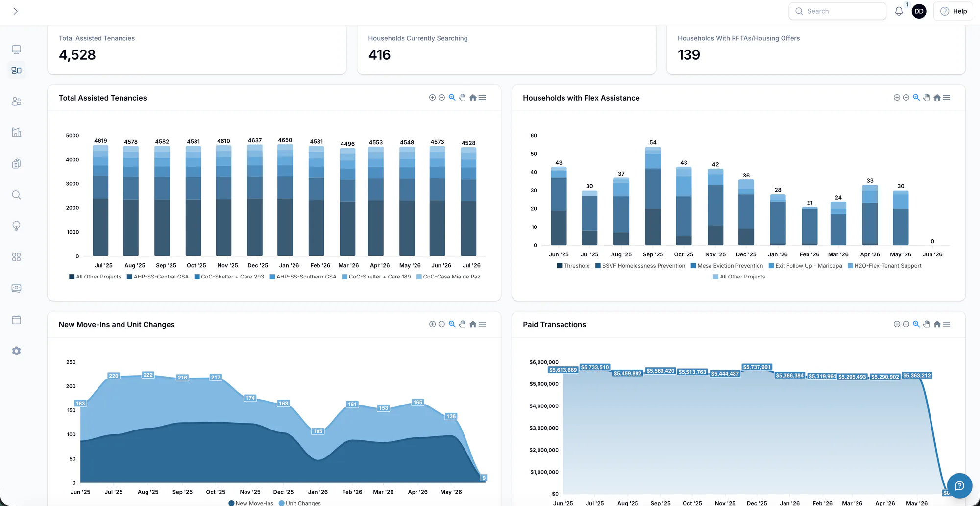Image resolution: width=980 pixels, height=506 pixels.
Task: Open the calendar icon in sidebar
Action: (16, 320)
